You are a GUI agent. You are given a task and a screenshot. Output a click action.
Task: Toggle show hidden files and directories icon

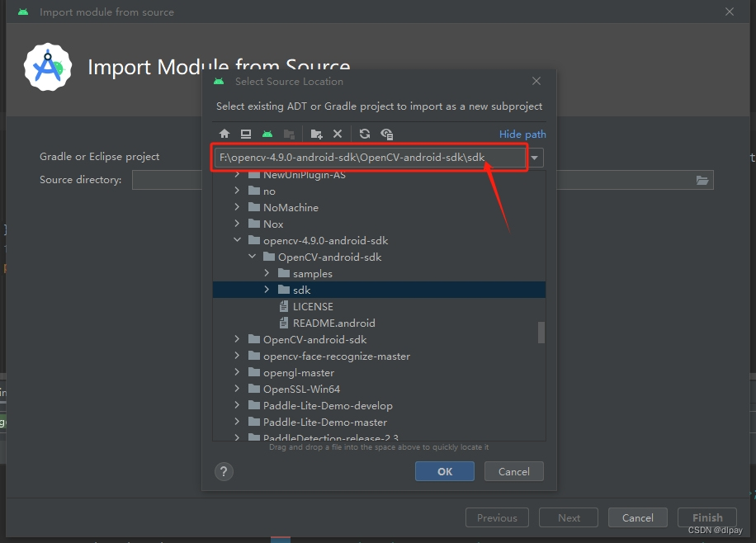(x=387, y=134)
